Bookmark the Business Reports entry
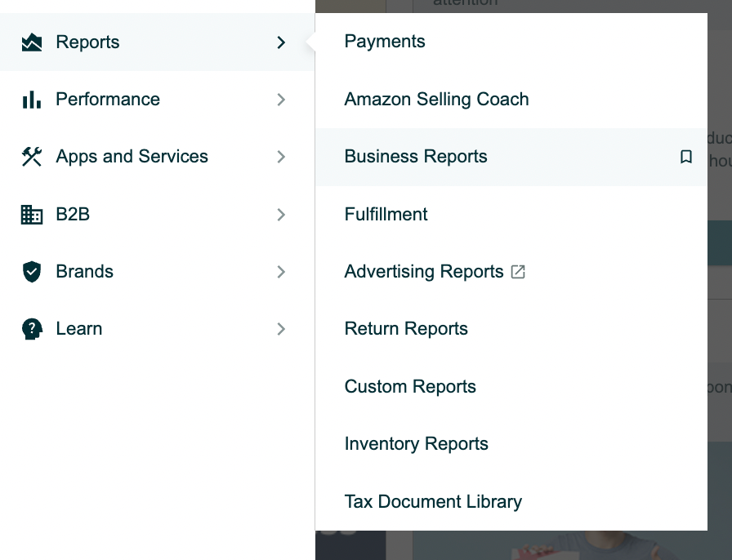 tap(685, 157)
